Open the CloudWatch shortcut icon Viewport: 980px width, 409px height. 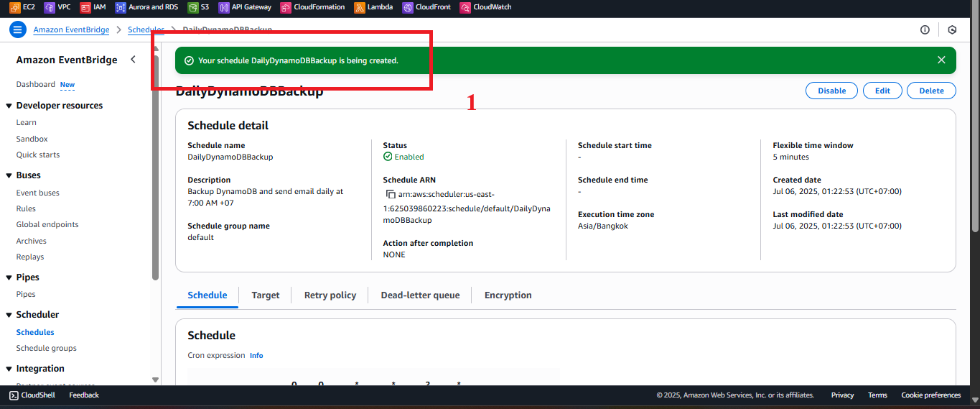(x=465, y=7)
